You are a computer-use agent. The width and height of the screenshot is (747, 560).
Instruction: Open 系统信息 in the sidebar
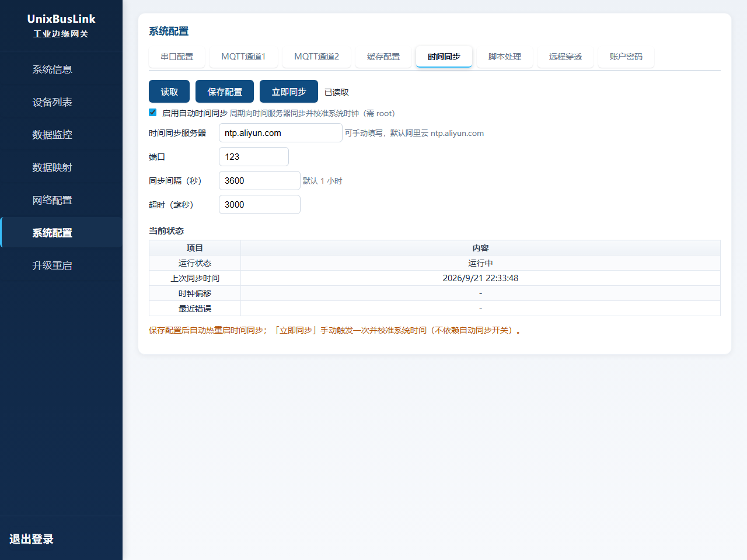pyautogui.click(x=61, y=69)
